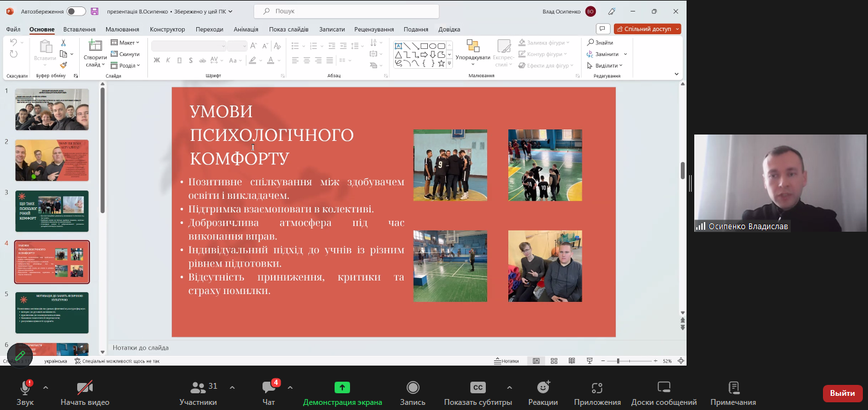Open the Zoom Чат panel
This screenshot has width=868, height=410.
pos(268,388)
